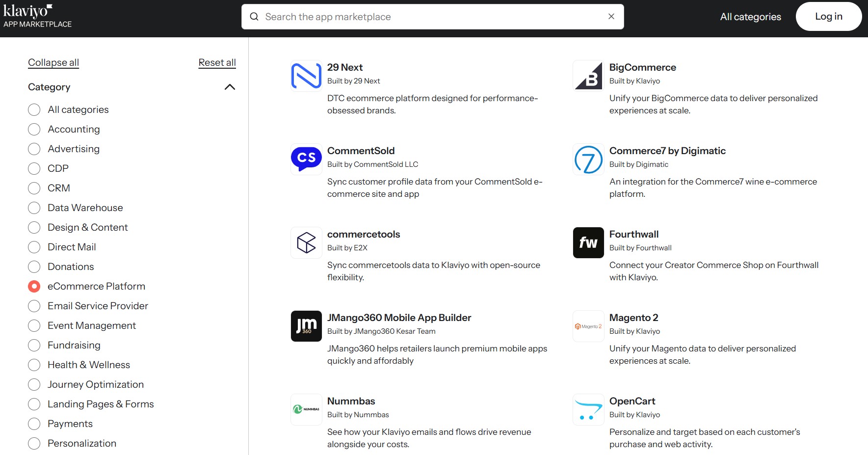Select the All categories radio button
The height and width of the screenshot is (455, 868).
pyautogui.click(x=34, y=109)
